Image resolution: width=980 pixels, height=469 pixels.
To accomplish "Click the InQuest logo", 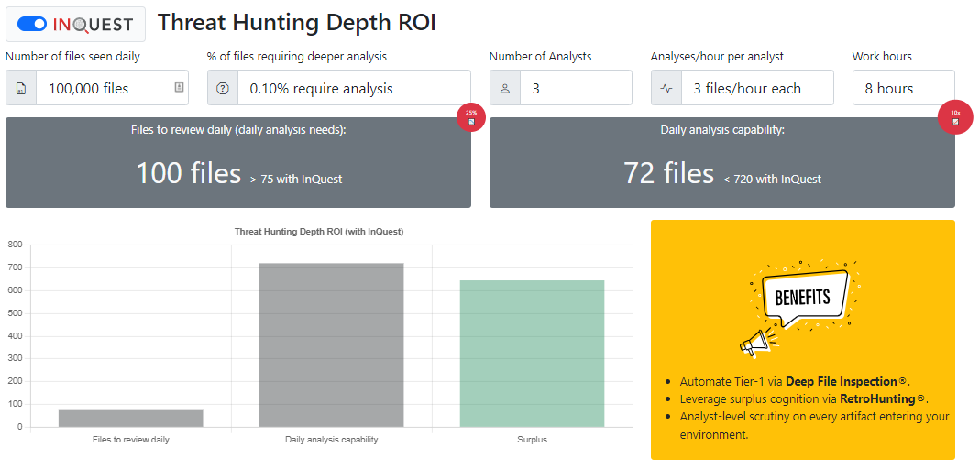I will (x=94, y=25).
